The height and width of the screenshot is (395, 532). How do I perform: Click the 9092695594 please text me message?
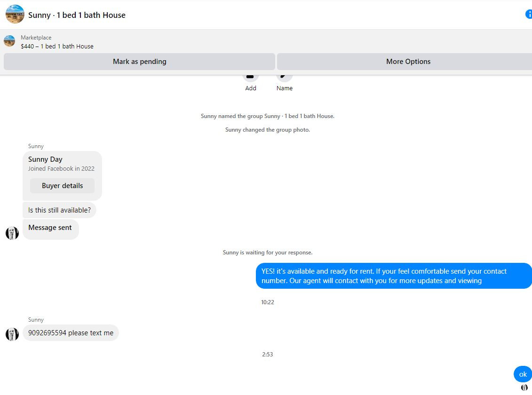(71, 333)
